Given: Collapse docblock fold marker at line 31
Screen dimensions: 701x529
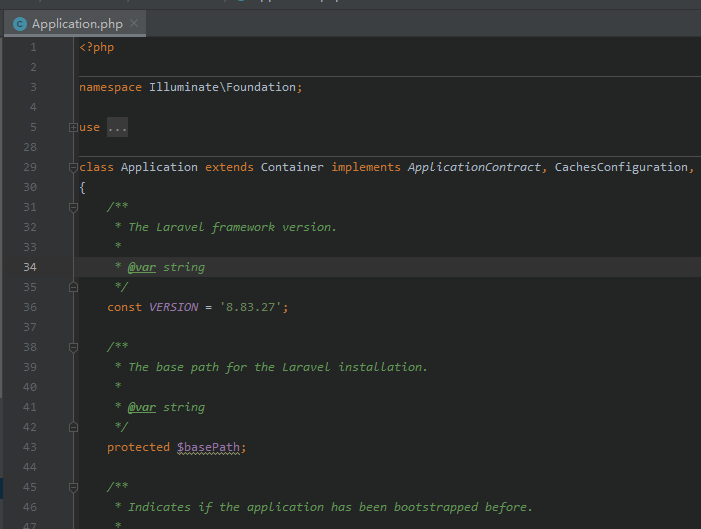Looking at the screenshot, I should tap(73, 207).
